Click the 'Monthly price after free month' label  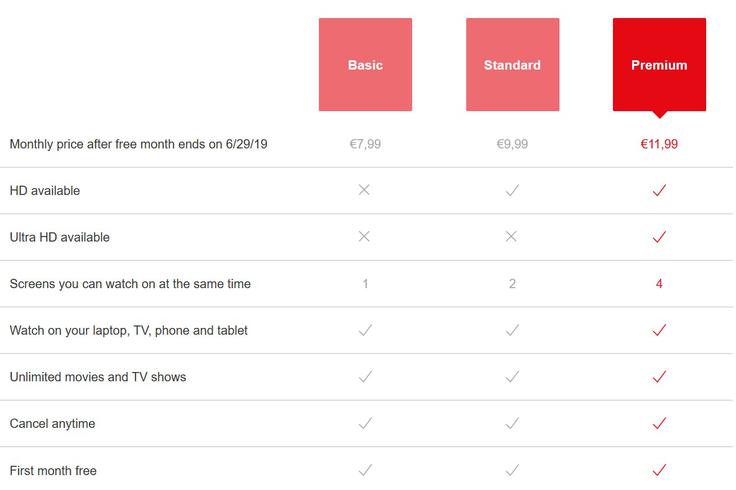tap(138, 144)
